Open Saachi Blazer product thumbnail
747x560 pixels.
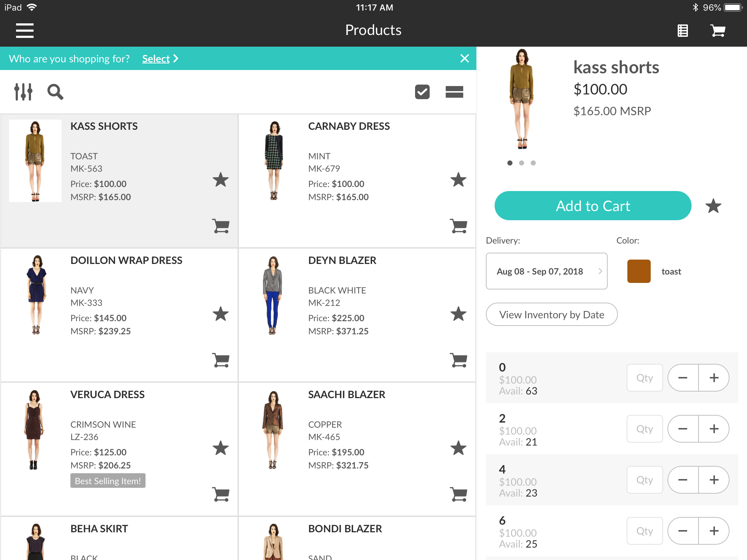point(273,429)
